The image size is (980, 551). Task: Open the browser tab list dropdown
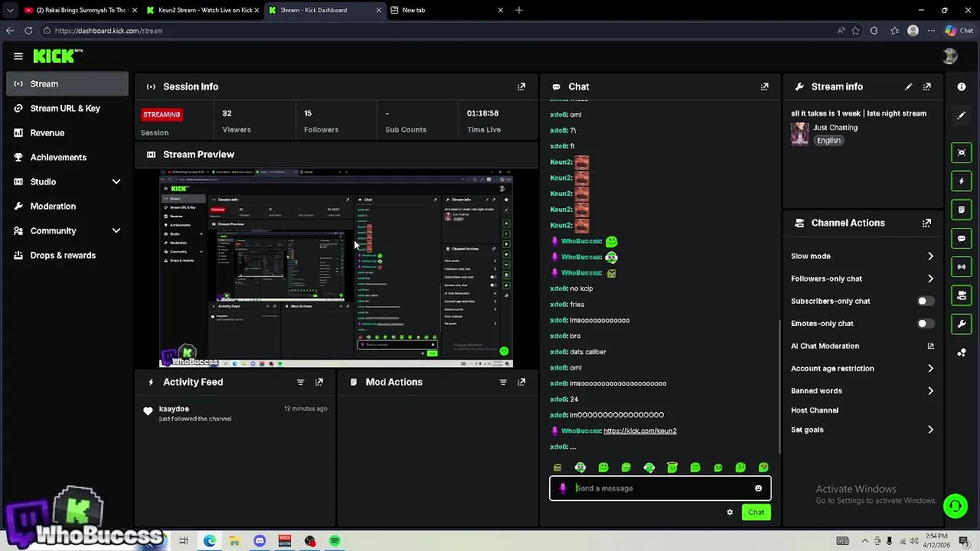pyautogui.click(x=10, y=10)
